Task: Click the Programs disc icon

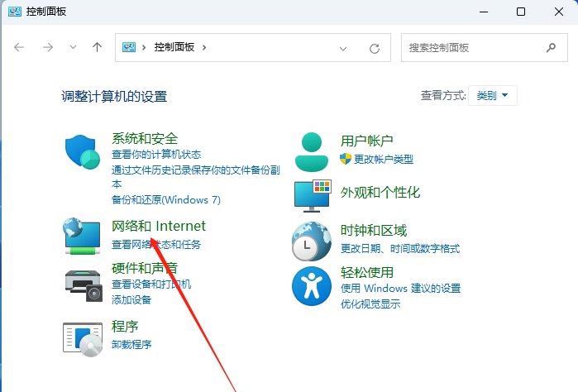Action: tap(82, 335)
